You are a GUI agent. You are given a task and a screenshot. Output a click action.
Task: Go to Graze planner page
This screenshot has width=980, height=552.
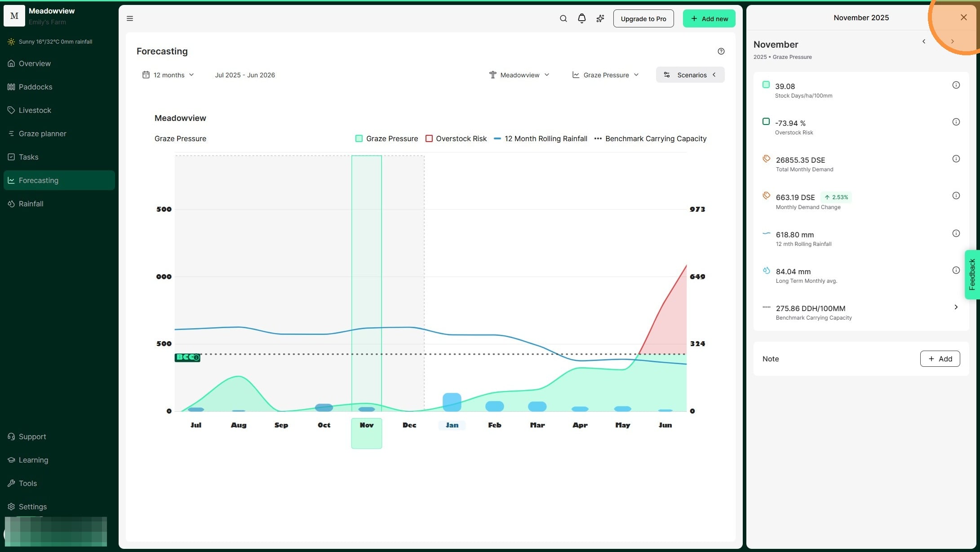click(42, 134)
